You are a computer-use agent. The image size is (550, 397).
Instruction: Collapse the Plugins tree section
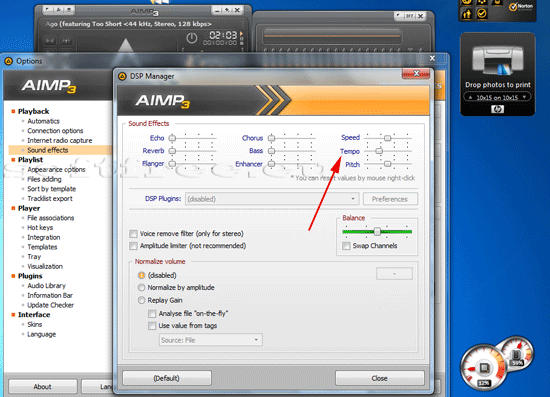tap(13, 276)
